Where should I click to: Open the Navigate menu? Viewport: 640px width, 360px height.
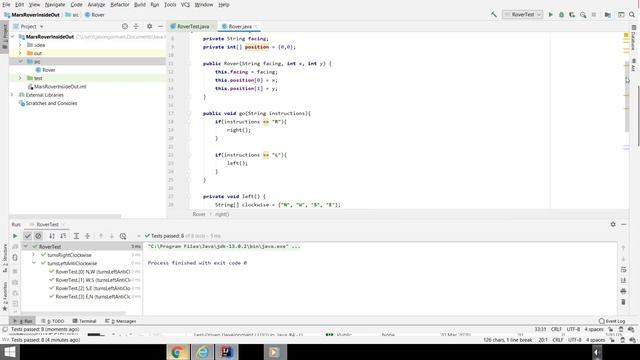55,4
